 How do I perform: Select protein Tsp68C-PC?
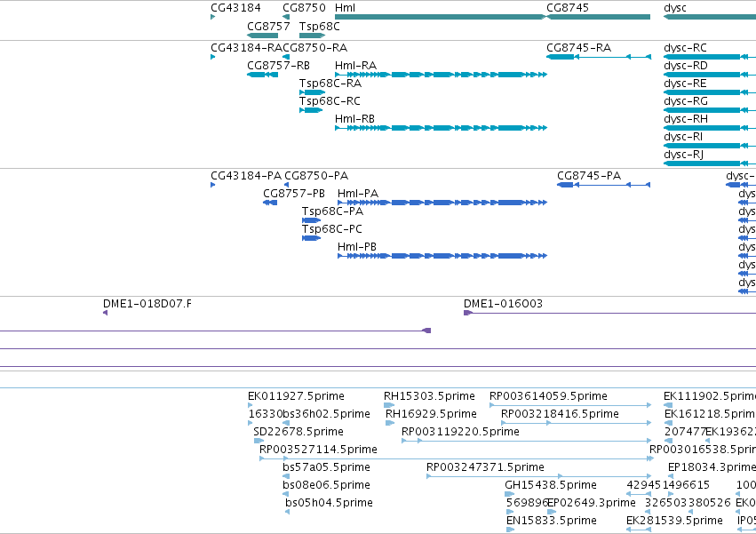point(312,238)
